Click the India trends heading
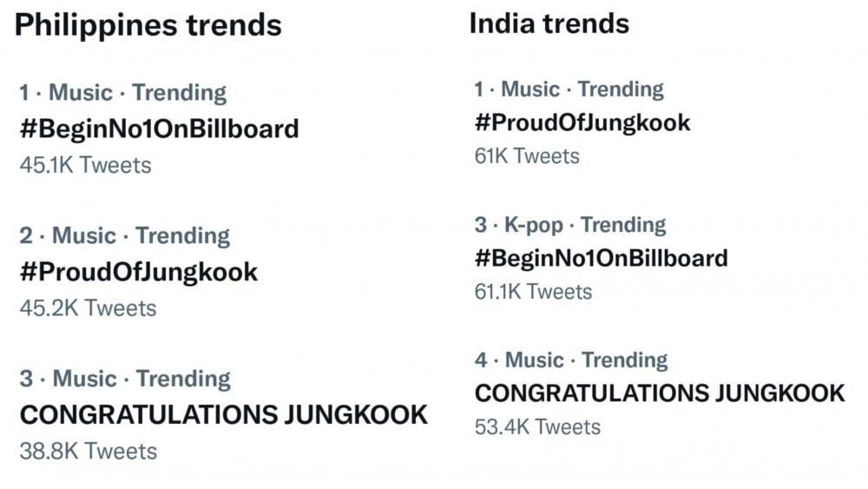This screenshot has width=868, height=489. pos(549,23)
